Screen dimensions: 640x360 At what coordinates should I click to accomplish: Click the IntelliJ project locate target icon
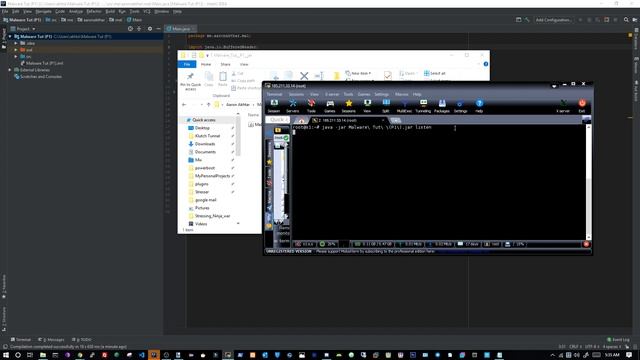pos(130,29)
